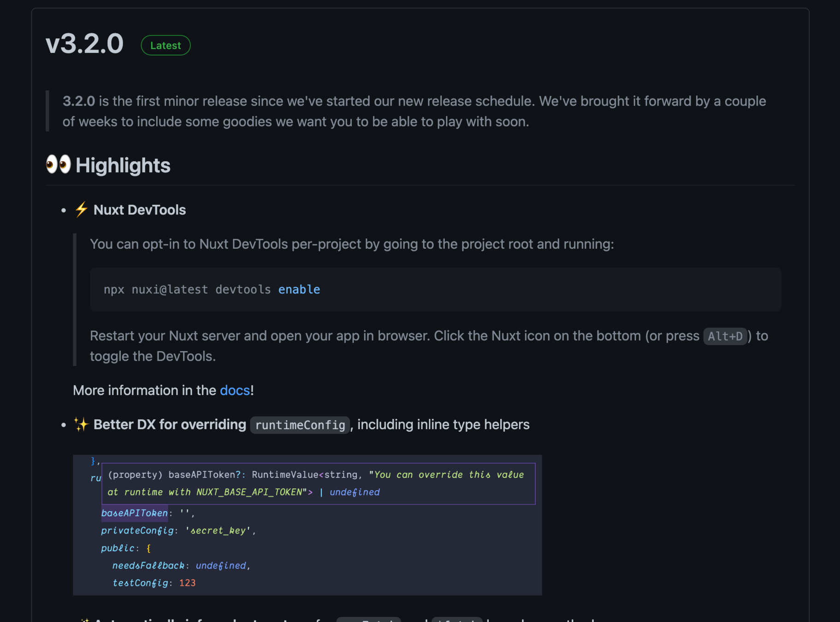The image size is (840, 622).
Task: Click the Highlights heading
Action: point(123,165)
